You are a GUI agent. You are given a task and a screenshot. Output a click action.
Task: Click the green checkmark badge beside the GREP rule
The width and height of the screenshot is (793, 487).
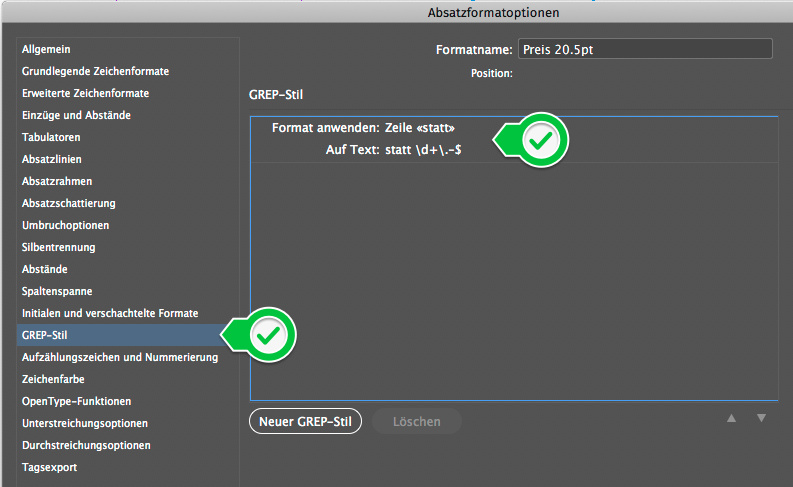[532, 140]
